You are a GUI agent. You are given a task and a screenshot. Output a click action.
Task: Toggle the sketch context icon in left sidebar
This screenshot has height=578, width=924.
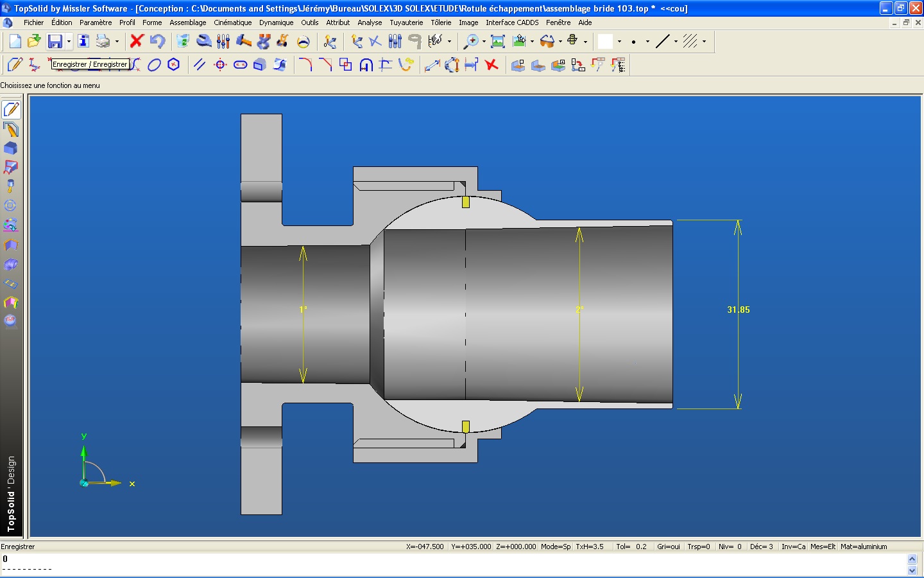pyautogui.click(x=11, y=110)
